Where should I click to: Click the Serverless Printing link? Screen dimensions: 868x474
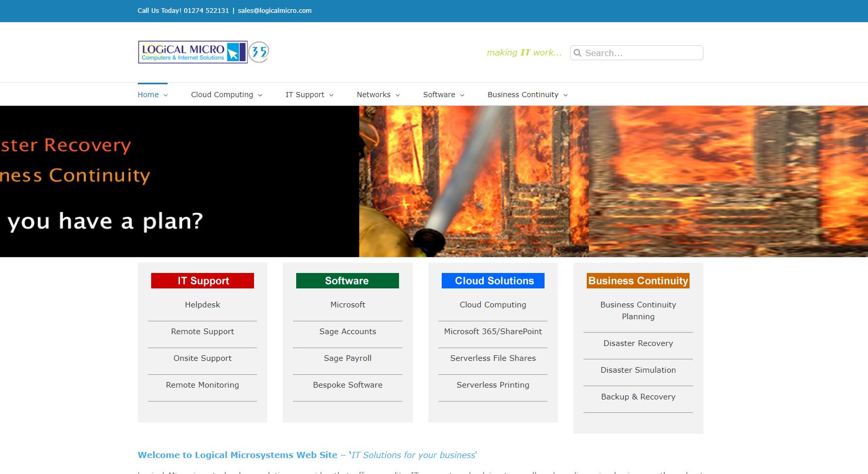pos(493,385)
